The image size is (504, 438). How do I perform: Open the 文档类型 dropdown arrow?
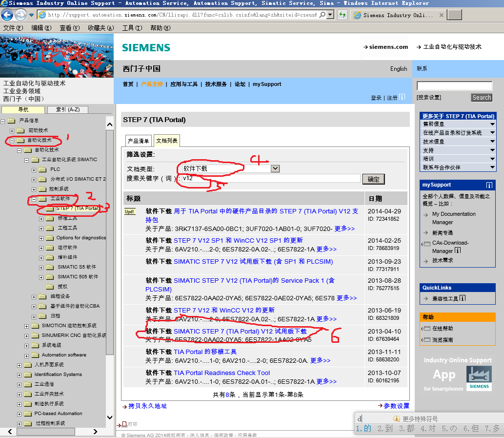[275, 168]
